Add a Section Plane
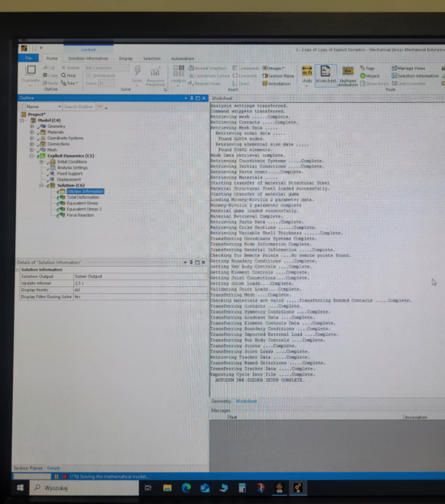445x504 pixels. click(x=278, y=76)
